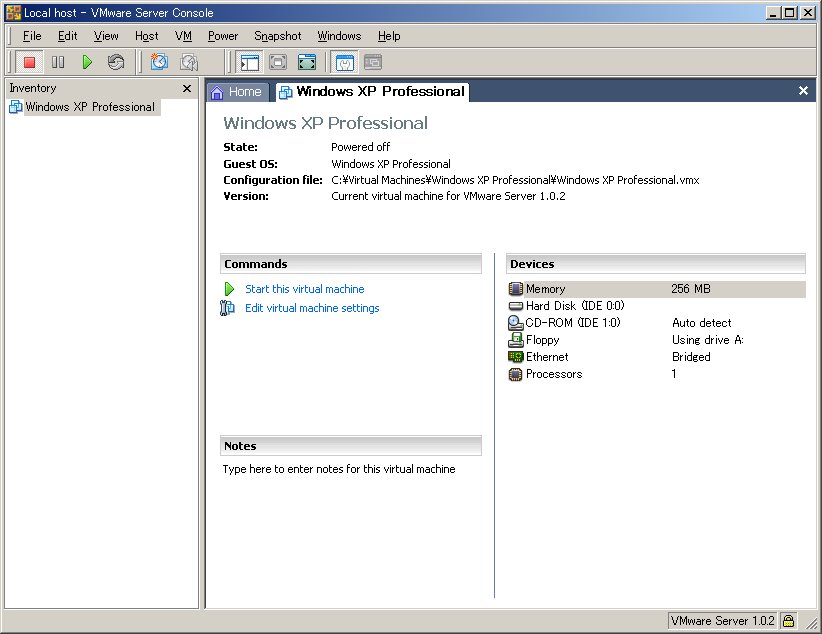Select the Floppy device icon

(x=516, y=340)
